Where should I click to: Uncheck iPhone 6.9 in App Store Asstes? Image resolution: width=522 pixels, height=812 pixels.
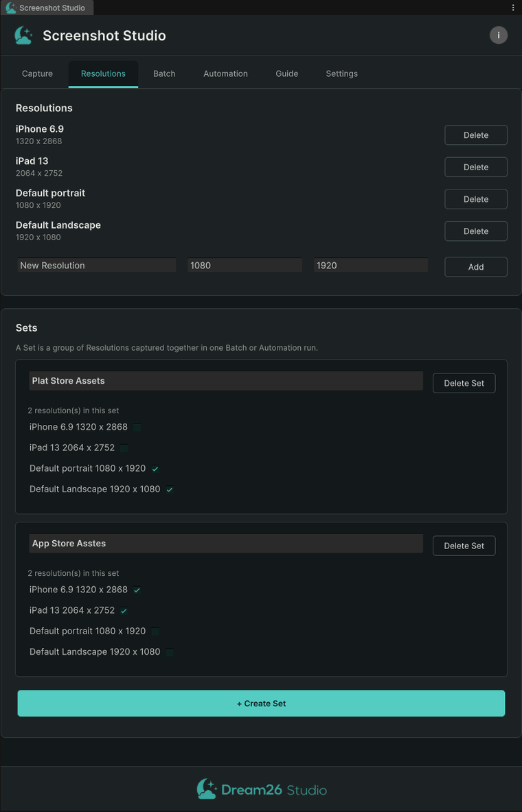137,590
